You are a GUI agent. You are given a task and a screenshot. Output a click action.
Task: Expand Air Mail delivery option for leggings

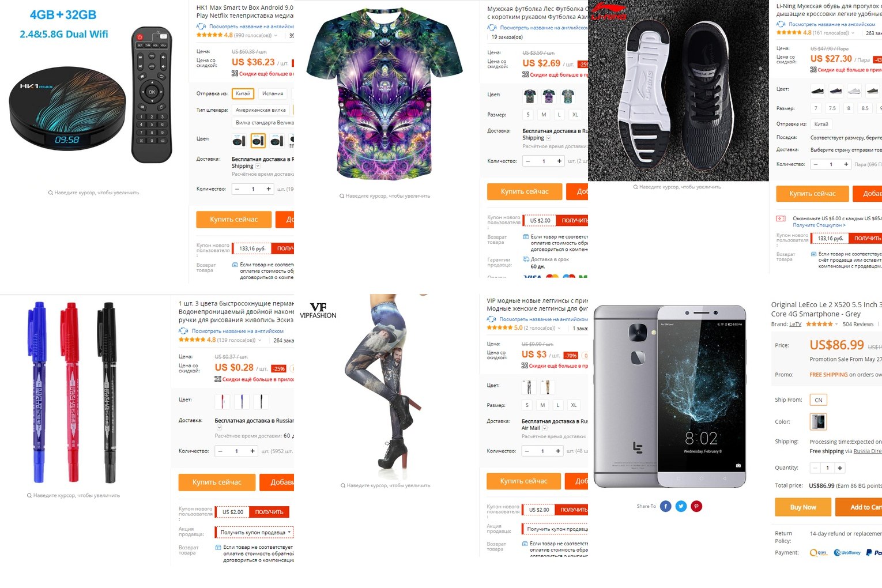point(545,428)
